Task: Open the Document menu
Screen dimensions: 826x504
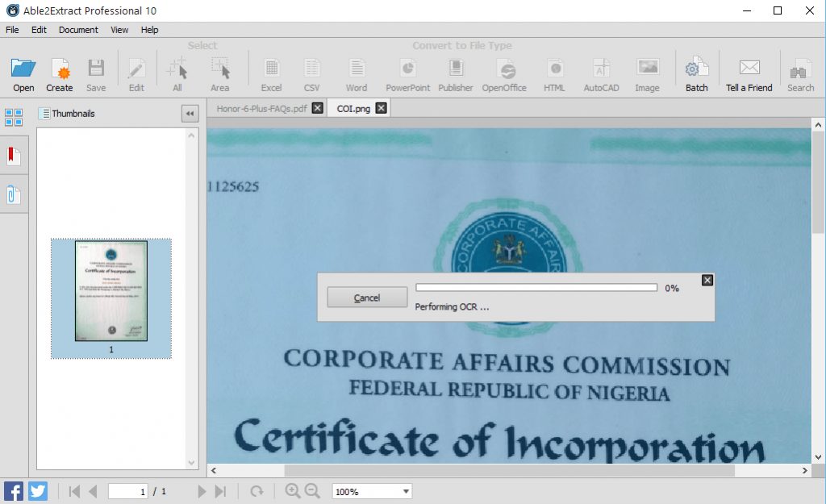Action: coord(78,30)
